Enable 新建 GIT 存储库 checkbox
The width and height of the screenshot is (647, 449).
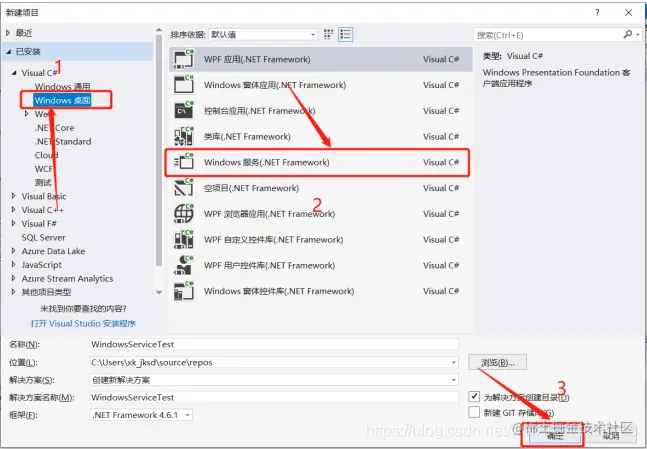[474, 412]
